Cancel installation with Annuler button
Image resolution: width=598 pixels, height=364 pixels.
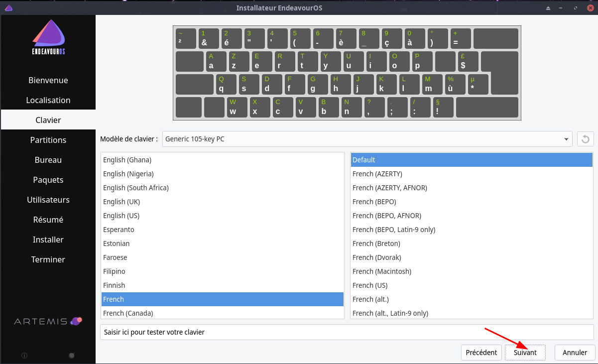(x=575, y=353)
